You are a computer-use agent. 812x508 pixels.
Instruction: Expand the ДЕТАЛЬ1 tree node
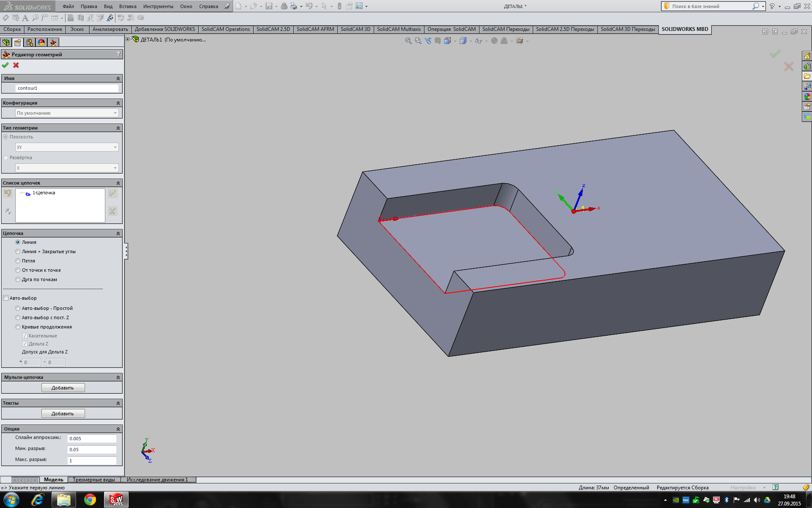pyautogui.click(x=128, y=39)
